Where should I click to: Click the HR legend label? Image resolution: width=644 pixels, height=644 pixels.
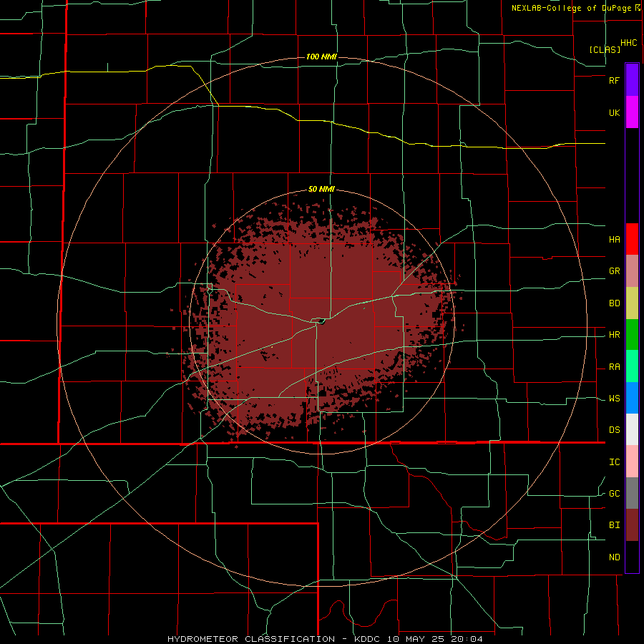pyautogui.click(x=614, y=335)
